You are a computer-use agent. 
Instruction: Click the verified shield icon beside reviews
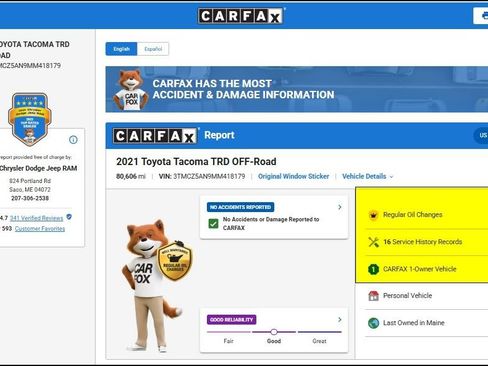pyautogui.click(x=69, y=217)
